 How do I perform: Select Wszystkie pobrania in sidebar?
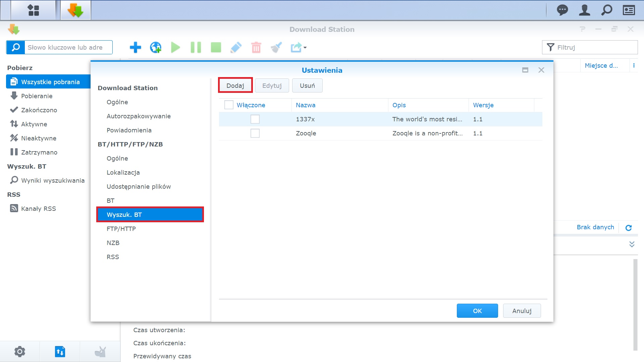[48, 82]
